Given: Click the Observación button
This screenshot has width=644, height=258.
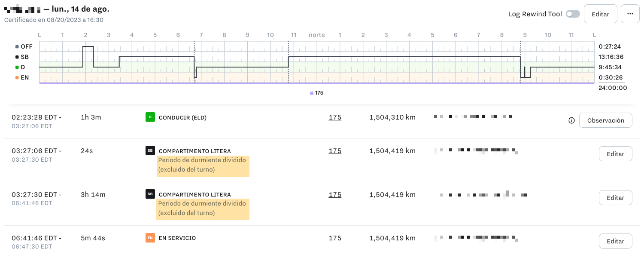Looking at the screenshot, I should pos(605,120).
